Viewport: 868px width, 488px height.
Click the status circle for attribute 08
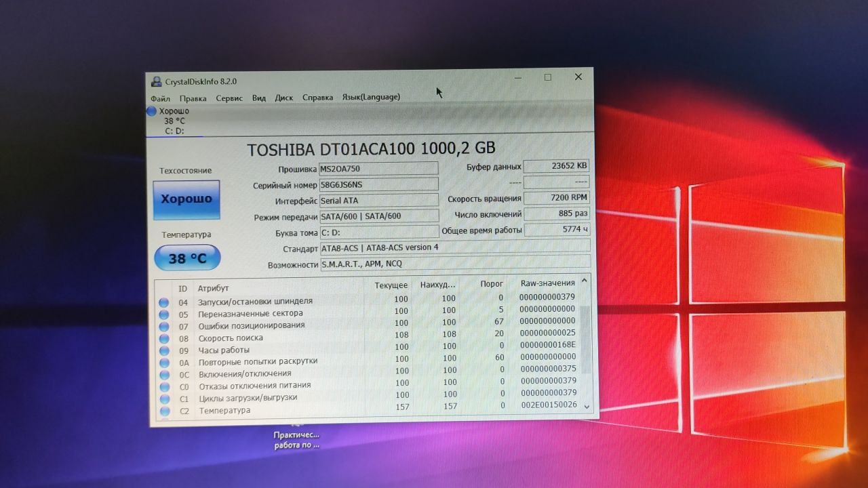click(x=163, y=339)
